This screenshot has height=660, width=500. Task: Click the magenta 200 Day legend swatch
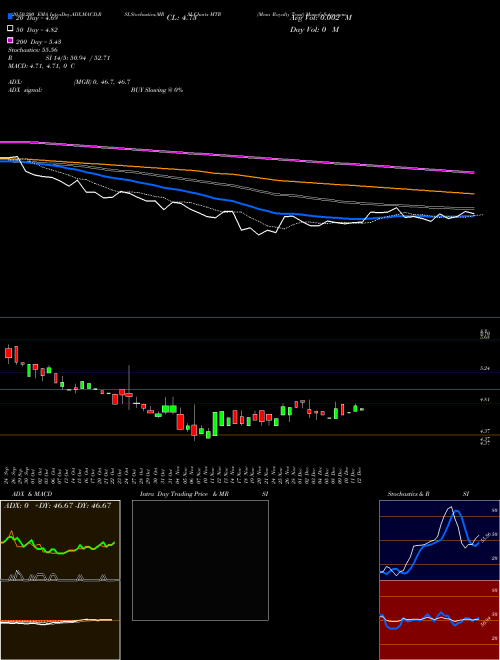pyautogui.click(x=10, y=40)
